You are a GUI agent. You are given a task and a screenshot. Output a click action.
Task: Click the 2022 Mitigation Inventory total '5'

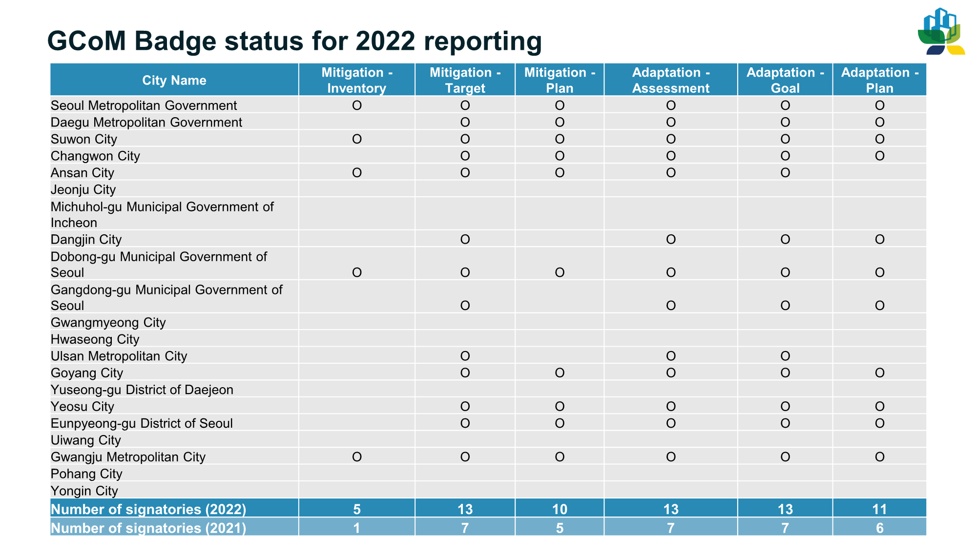[x=357, y=509]
